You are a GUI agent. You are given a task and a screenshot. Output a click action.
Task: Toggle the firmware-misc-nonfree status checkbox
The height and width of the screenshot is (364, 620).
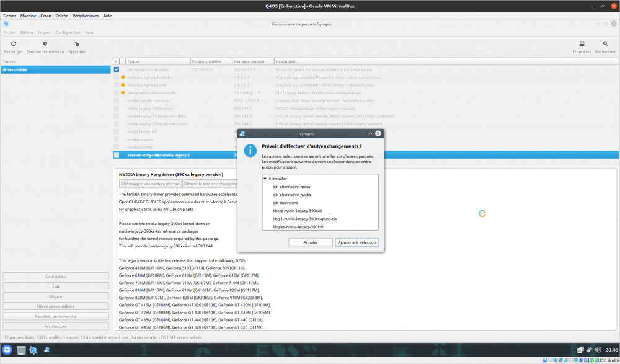coord(117,69)
